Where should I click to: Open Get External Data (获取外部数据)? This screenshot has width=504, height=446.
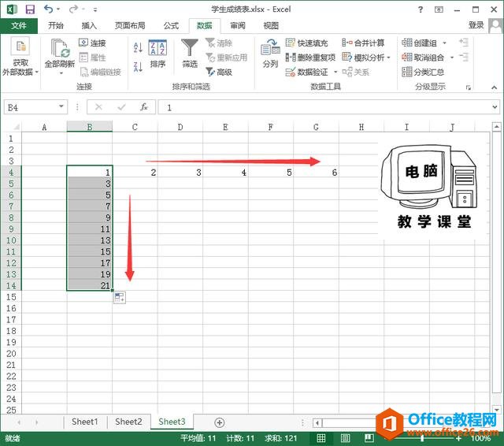[20, 57]
